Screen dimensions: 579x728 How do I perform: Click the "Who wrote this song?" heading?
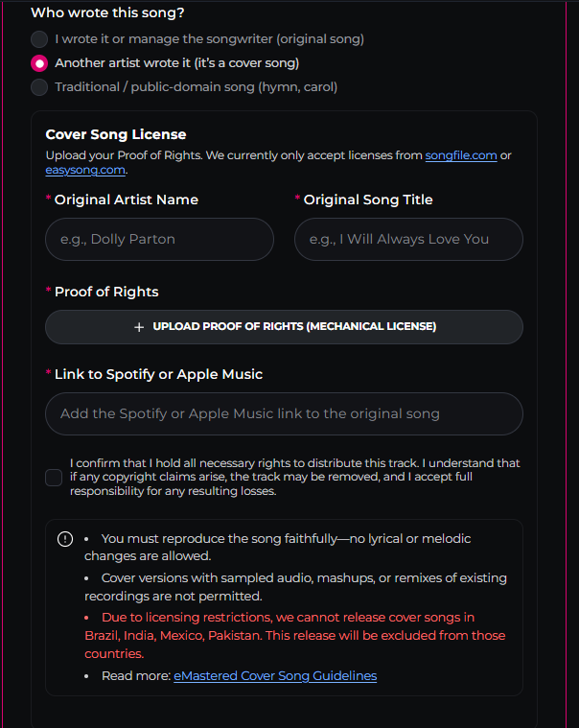(x=107, y=13)
